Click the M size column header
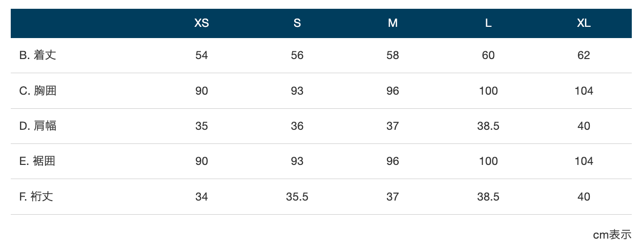644x243 pixels. [x=393, y=23]
